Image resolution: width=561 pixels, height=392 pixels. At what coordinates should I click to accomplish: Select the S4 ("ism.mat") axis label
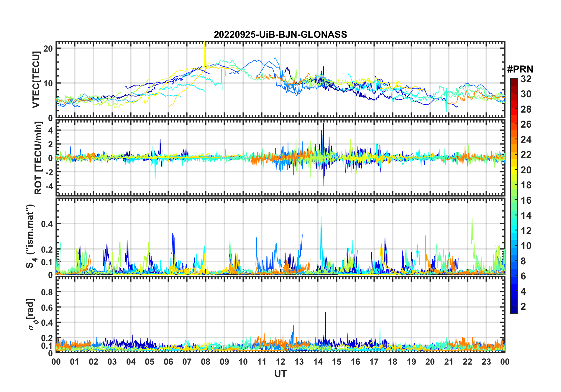[x=31, y=236]
